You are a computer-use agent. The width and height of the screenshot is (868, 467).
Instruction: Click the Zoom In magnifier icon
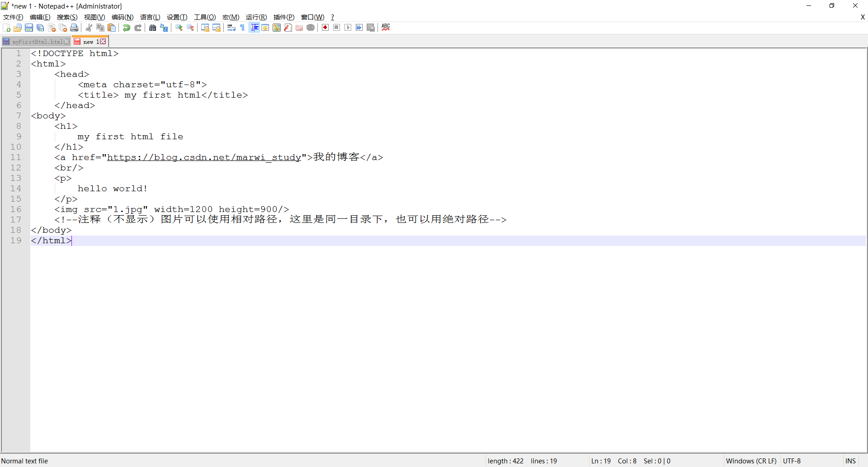(x=179, y=28)
